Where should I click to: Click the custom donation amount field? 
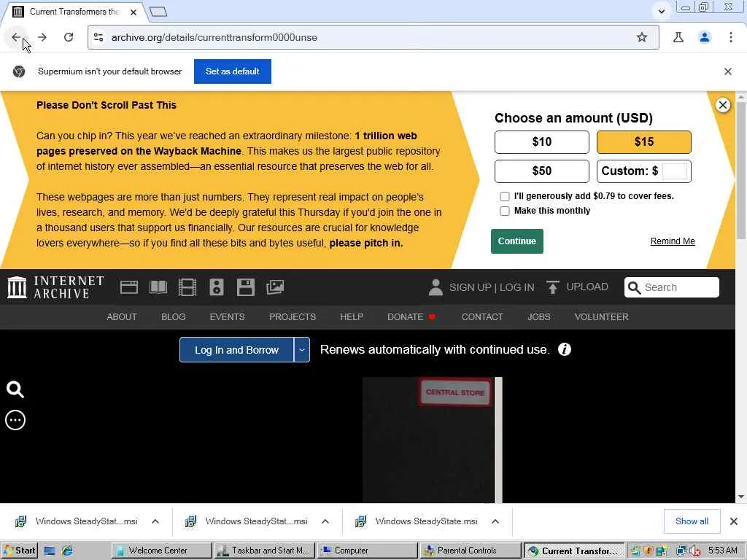click(675, 171)
